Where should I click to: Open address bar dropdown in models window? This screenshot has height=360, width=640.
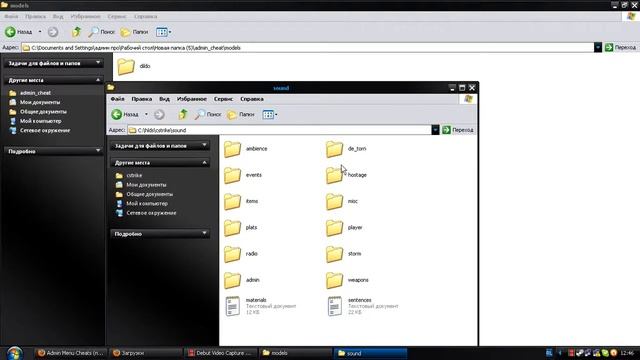(x=598, y=48)
